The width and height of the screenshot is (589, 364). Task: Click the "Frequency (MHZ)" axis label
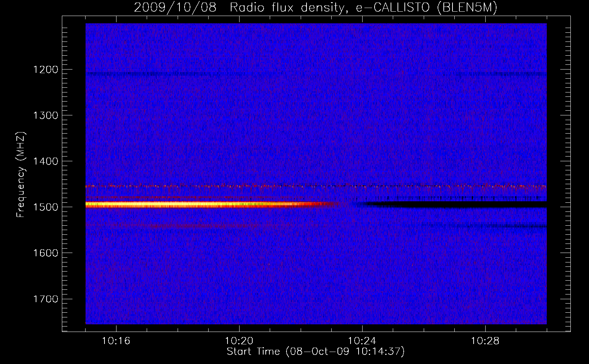pyautogui.click(x=21, y=174)
